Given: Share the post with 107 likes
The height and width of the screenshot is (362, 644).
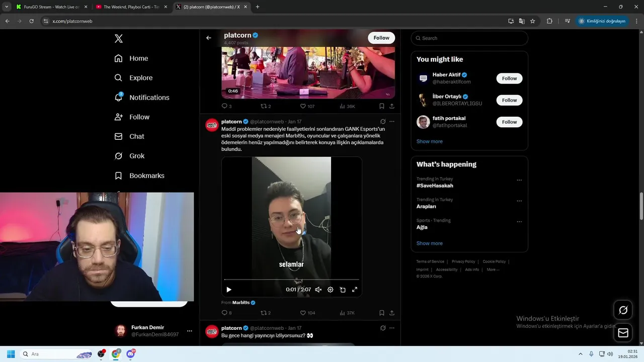Looking at the screenshot, I should coord(392,106).
